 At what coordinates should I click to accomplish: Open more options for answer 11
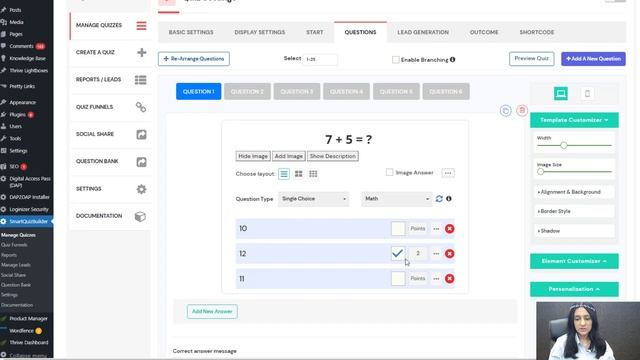pyautogui.click(x=436, y=279)
